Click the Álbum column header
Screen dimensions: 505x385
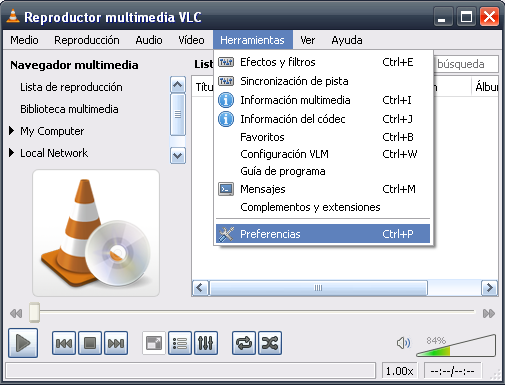click(x=485, y=87)
